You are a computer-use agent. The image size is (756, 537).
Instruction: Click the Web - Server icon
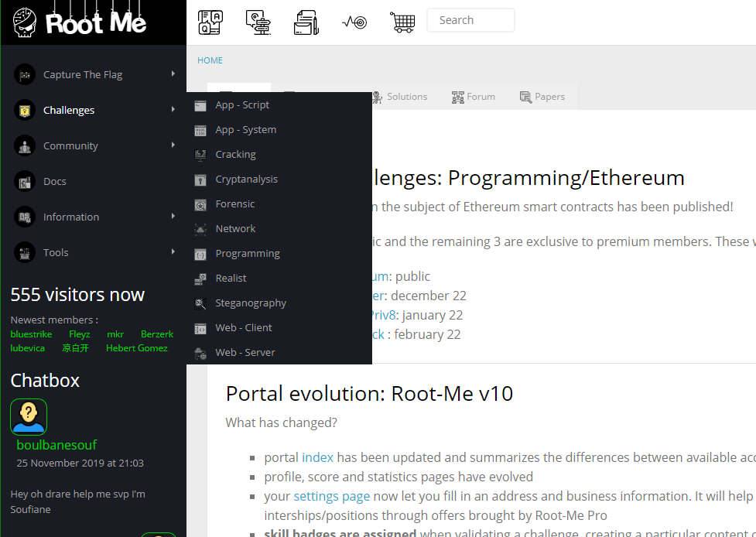pyautogui.click(x=200, y=354)
